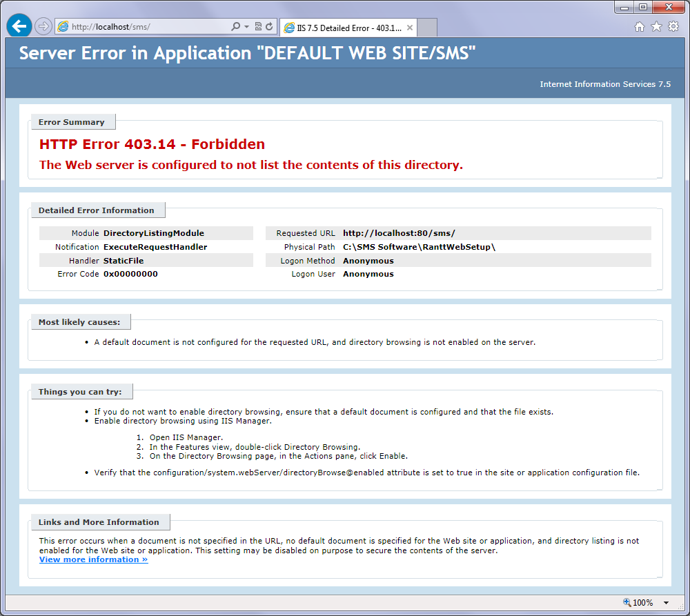This screenshot has width=690, height=616.
Task: Open the Home page icon
Action: point(640,26)
